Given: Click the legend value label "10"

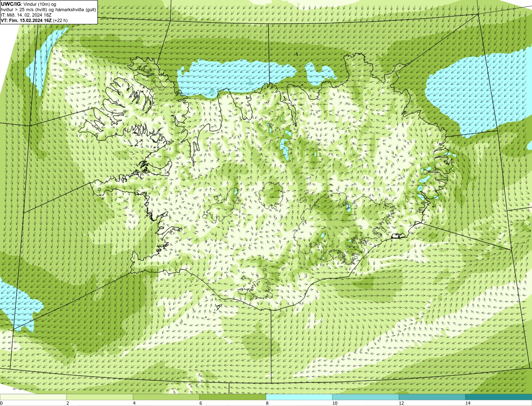Looking at the screenshot, I should tap(335, 403).
